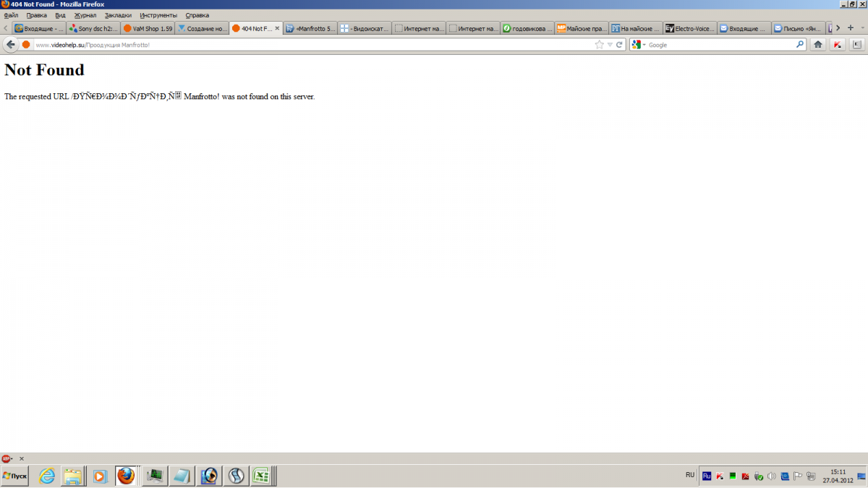Open Internet Explorer from the taskbar
The image size is (868, 488).
point(47,476)
